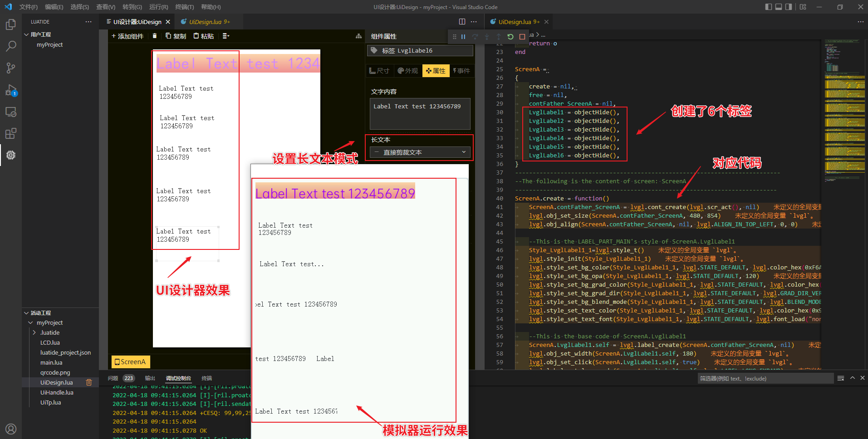The image size is (868, 439).
Task: Switch to the 外观 properties tab
Action: click(407, 71)
